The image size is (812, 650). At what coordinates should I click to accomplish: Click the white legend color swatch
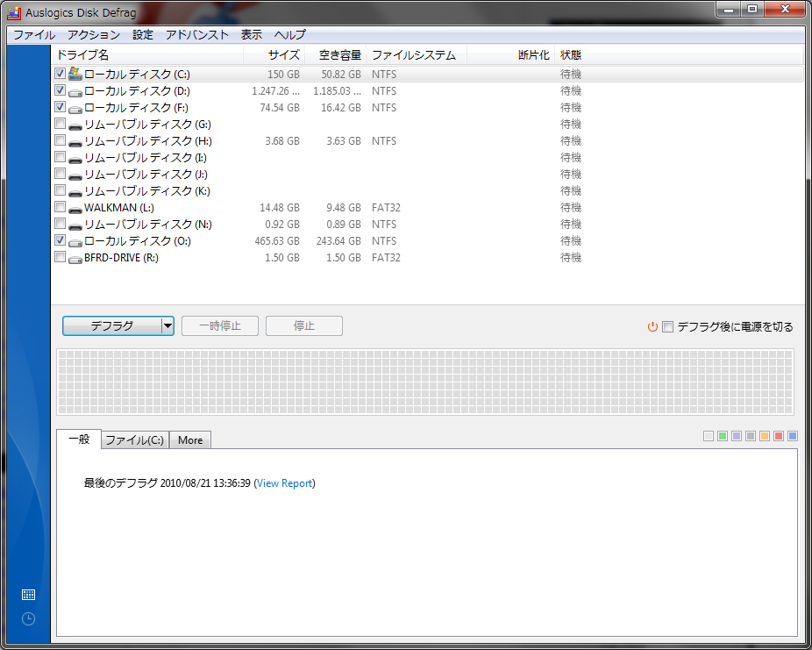pos(709,436)
